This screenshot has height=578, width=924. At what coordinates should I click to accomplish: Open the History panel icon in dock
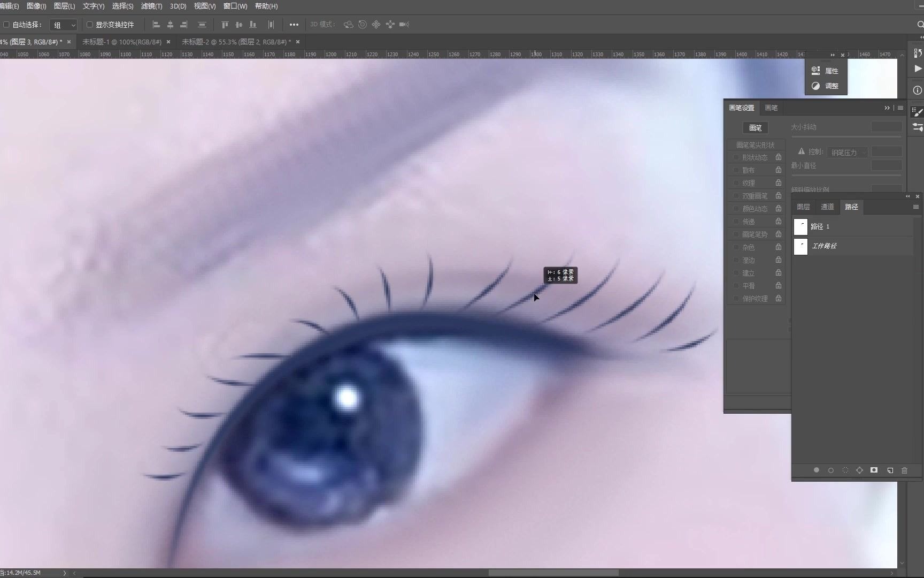918,53
